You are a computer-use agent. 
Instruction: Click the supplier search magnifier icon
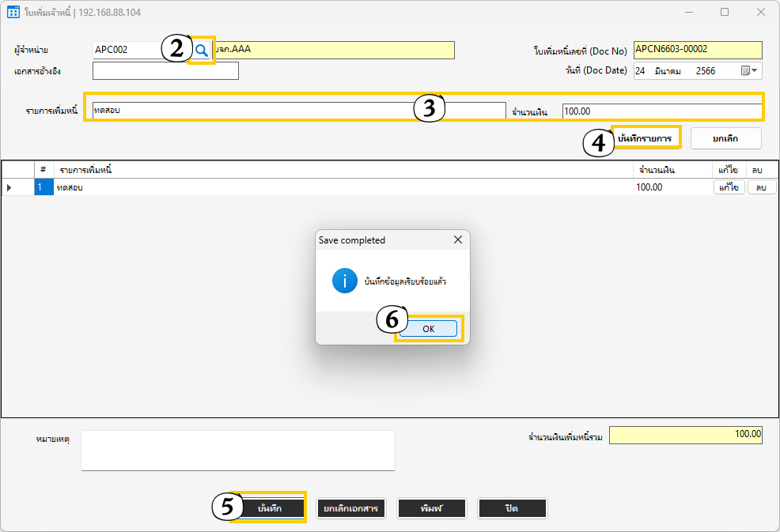coord(202,51)
